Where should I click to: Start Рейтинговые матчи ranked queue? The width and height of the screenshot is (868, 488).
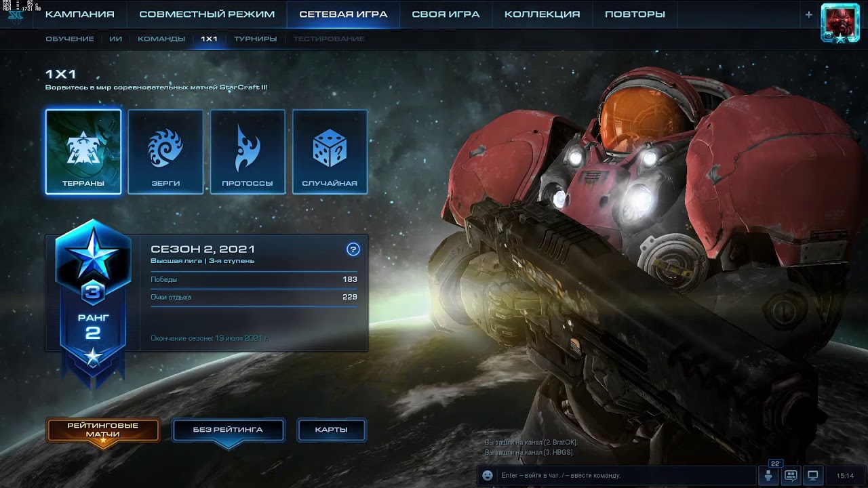(x=103, y=430)
